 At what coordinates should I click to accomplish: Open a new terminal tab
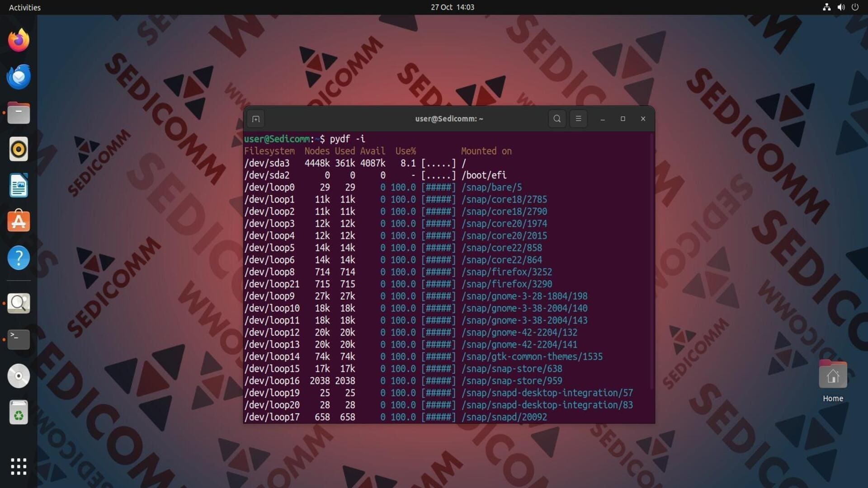256,119
